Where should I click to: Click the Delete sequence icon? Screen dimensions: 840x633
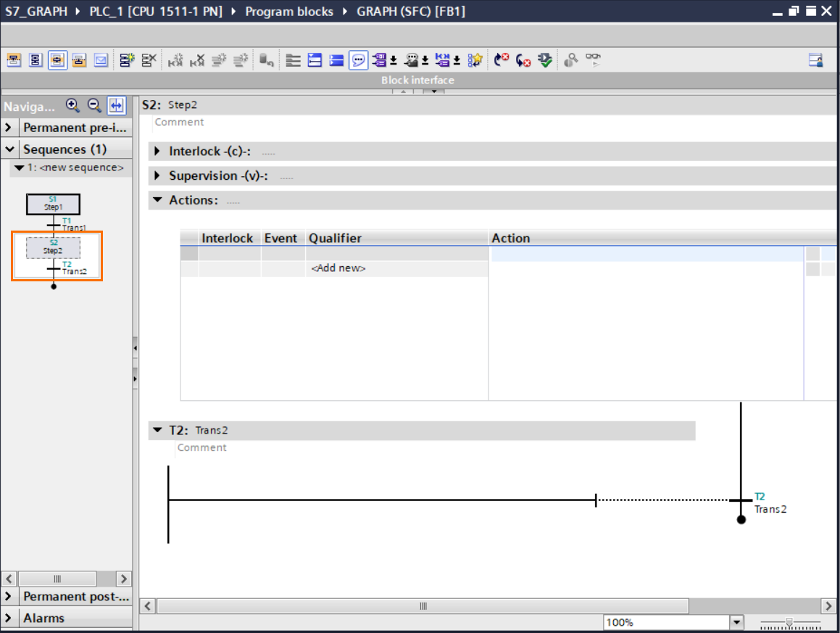[x=149, y=60]
